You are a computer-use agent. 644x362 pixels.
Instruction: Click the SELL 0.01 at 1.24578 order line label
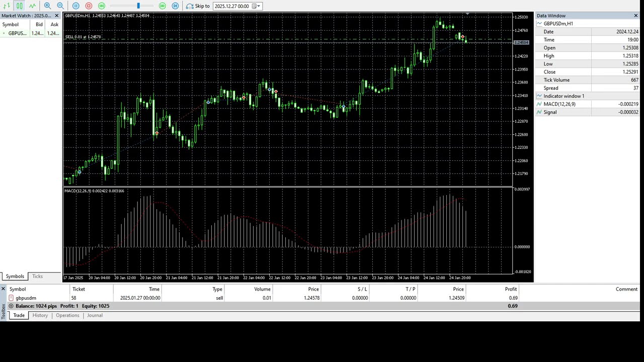[x=83, y=37]
